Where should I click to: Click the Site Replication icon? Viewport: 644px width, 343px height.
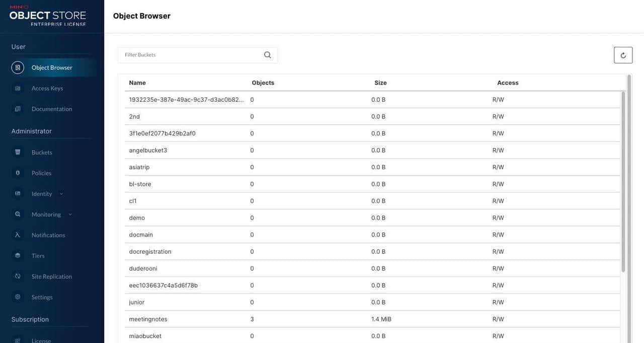[18, 277]
